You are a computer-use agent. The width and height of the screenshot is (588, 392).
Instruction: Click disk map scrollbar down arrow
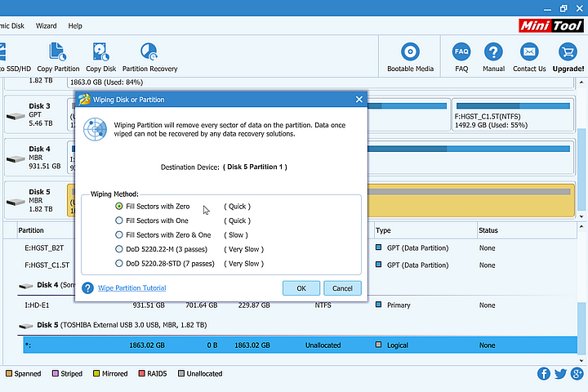581,216
